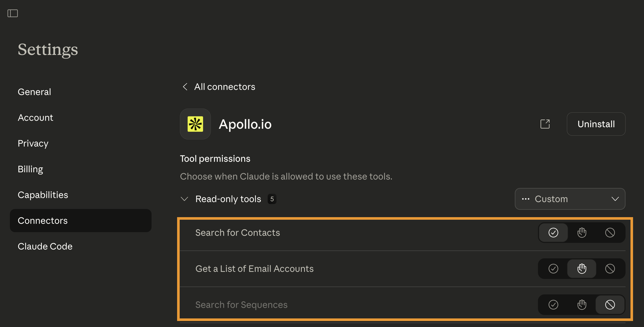This screenshot has width=644, height=327.
Task: Open the Claude Code settings tab
Action: [45, 246]
